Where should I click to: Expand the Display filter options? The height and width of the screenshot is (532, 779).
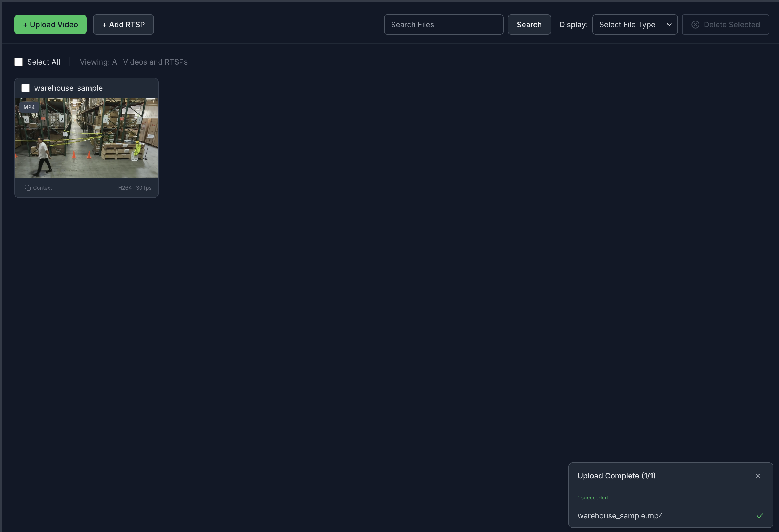(x=635, y=25)
